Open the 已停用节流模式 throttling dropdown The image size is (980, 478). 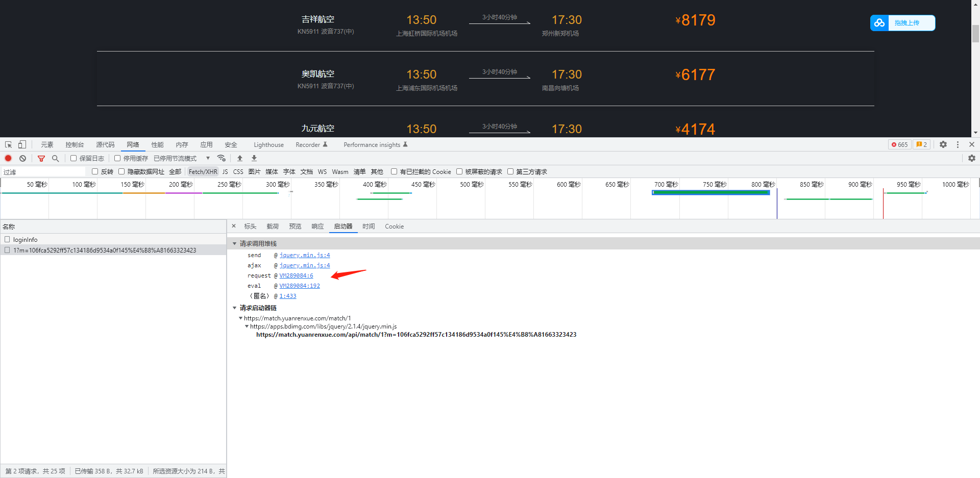[x=182, y=158]
